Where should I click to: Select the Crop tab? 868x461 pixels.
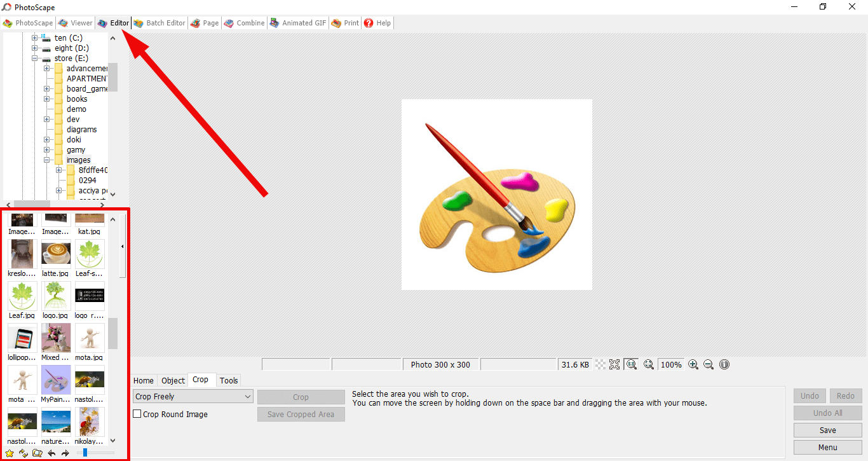(201, 380)
